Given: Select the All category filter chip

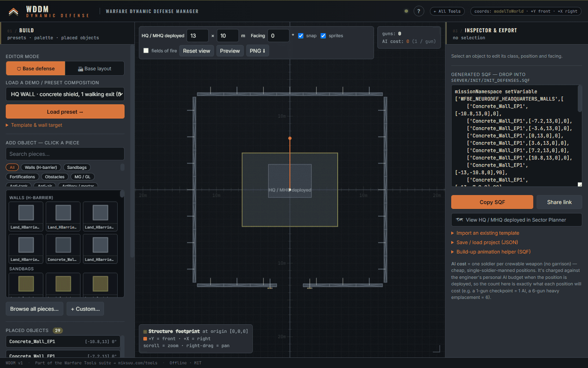Looking at the screenshot, I should point(12,167).
